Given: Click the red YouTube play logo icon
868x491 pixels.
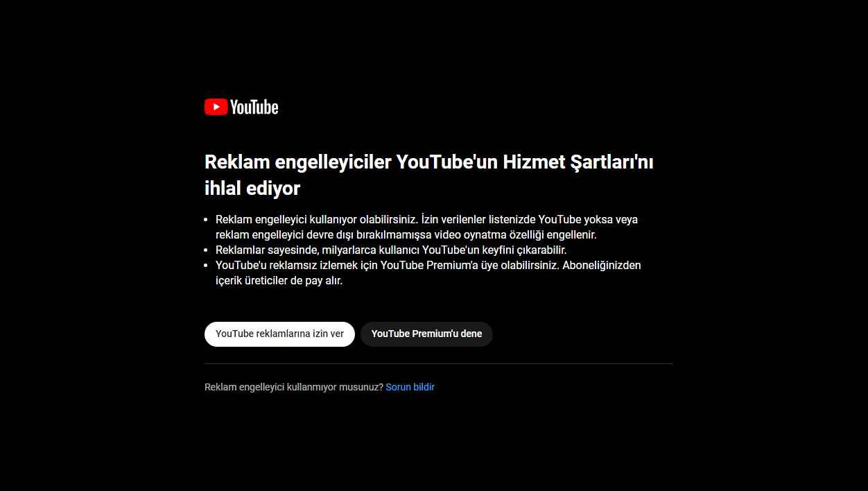Looking at the screenshot, I should click(216, 107).
